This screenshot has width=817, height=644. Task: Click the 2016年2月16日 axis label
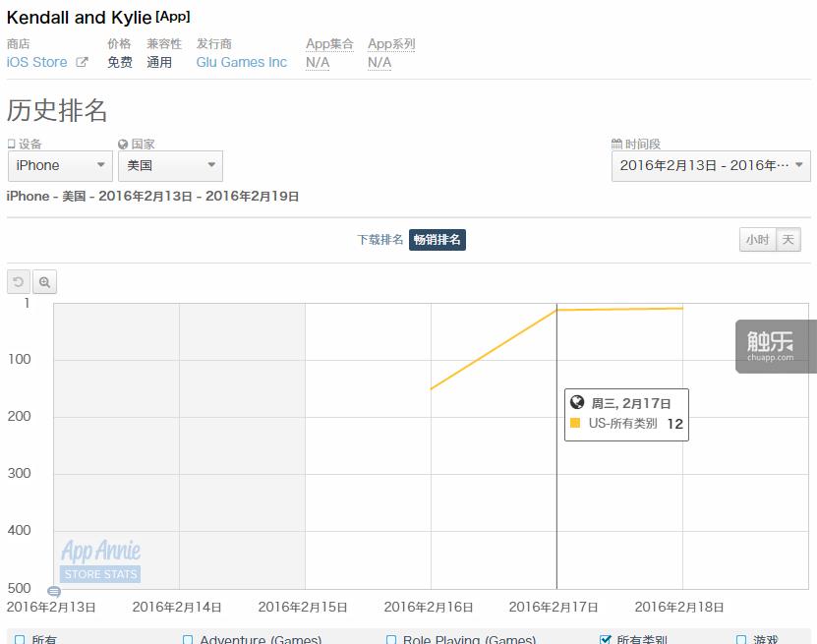point(429,607)
